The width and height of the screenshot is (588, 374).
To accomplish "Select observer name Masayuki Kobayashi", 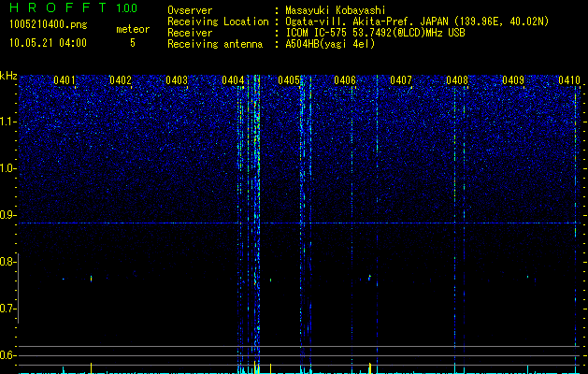I will [x=336, y=10].
